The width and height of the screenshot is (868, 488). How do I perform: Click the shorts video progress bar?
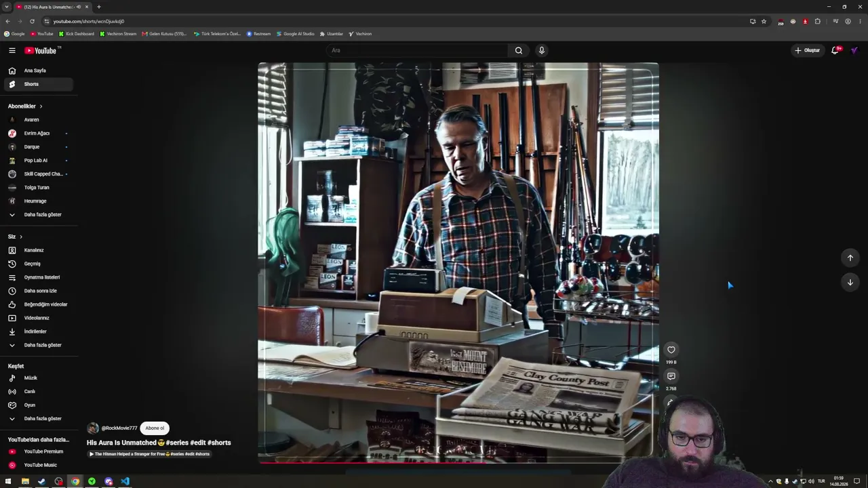[458, 462]
